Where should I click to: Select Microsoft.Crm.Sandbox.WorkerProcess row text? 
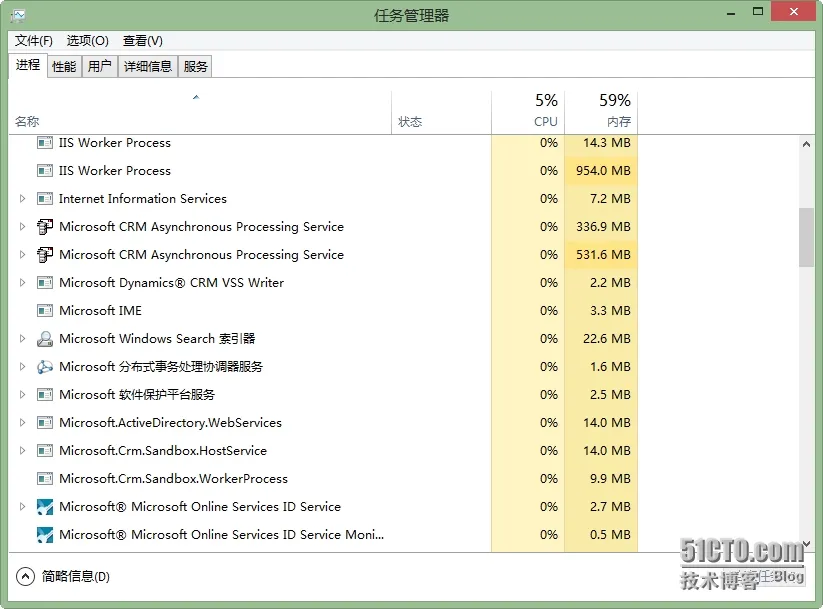173,478
